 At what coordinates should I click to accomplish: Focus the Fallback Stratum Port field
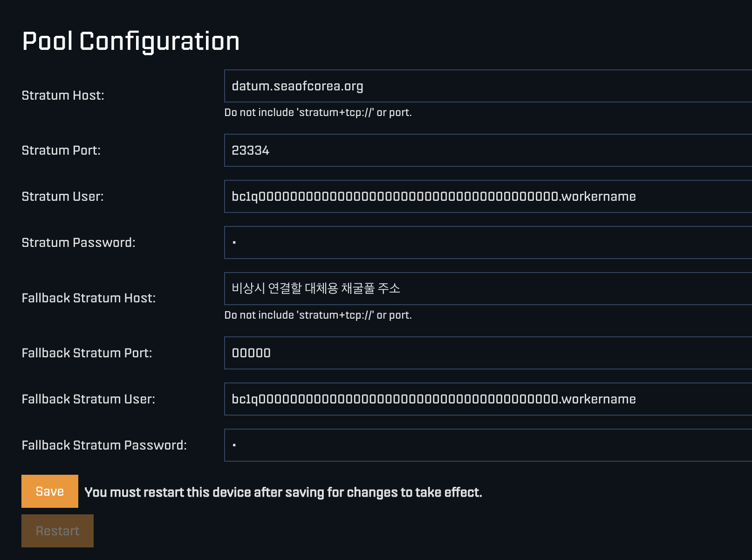(487, 353)
